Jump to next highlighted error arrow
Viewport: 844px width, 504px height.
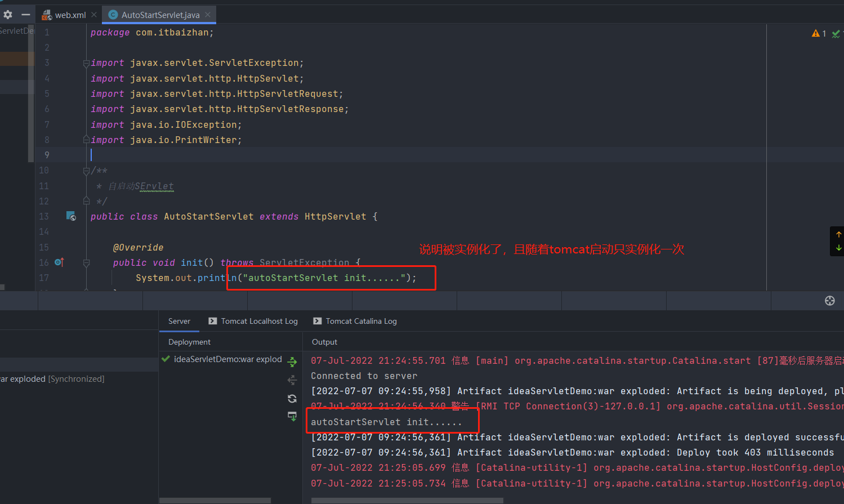pos(838,248)
